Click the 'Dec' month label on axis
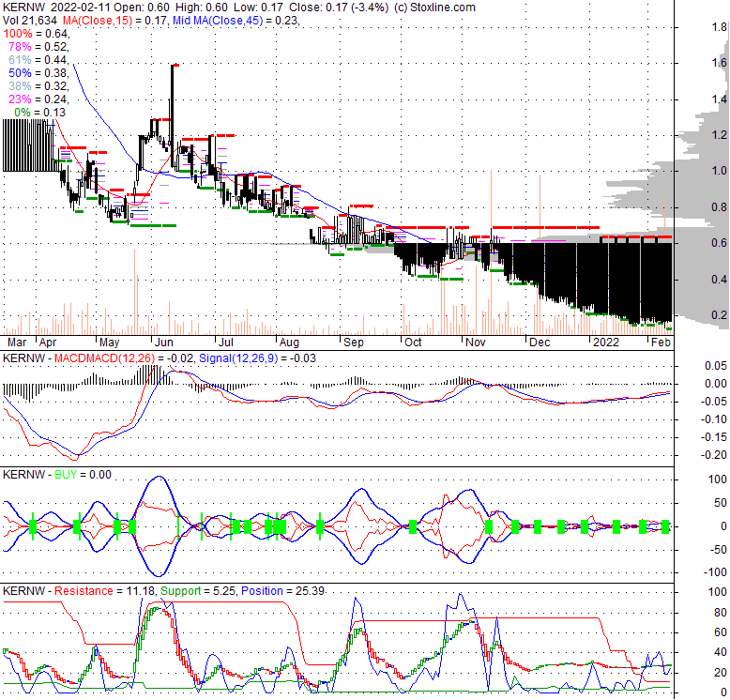Screen dimensions: 730x700 540,342
